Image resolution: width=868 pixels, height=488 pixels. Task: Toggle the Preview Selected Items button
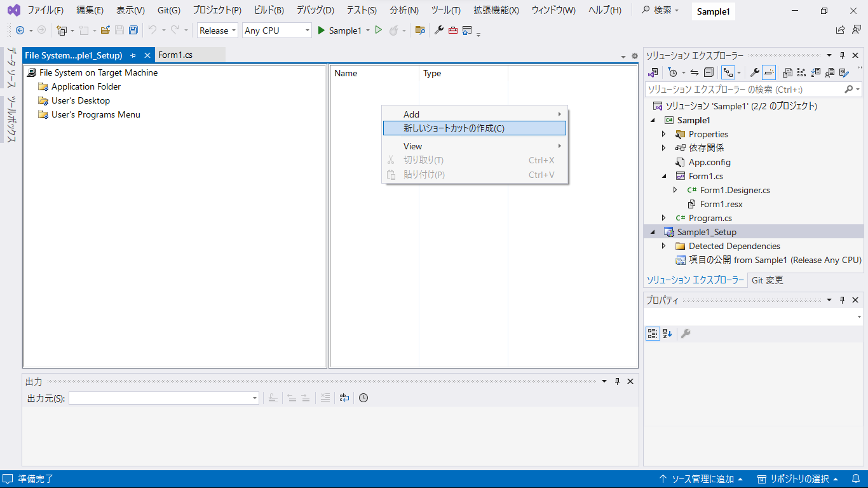[x=769, y=73]
